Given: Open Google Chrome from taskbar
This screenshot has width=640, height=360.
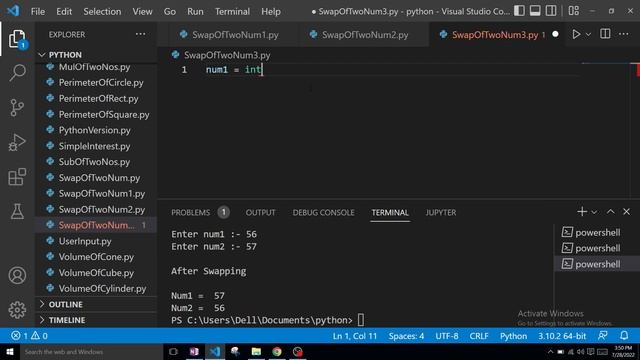Looking at the screenshot, I should (277, 352).
